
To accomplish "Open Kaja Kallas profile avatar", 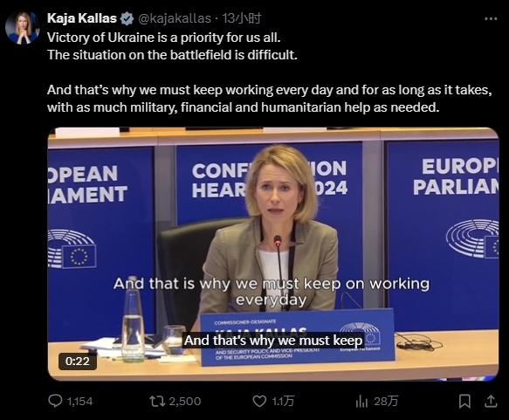I will (23, 28).
